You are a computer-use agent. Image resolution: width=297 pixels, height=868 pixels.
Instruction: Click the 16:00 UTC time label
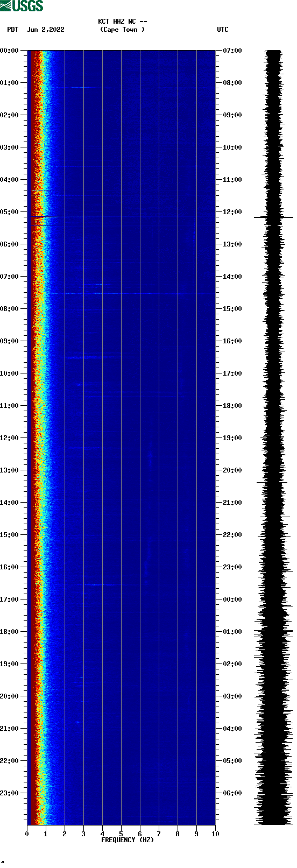click(x=232, y=341)
